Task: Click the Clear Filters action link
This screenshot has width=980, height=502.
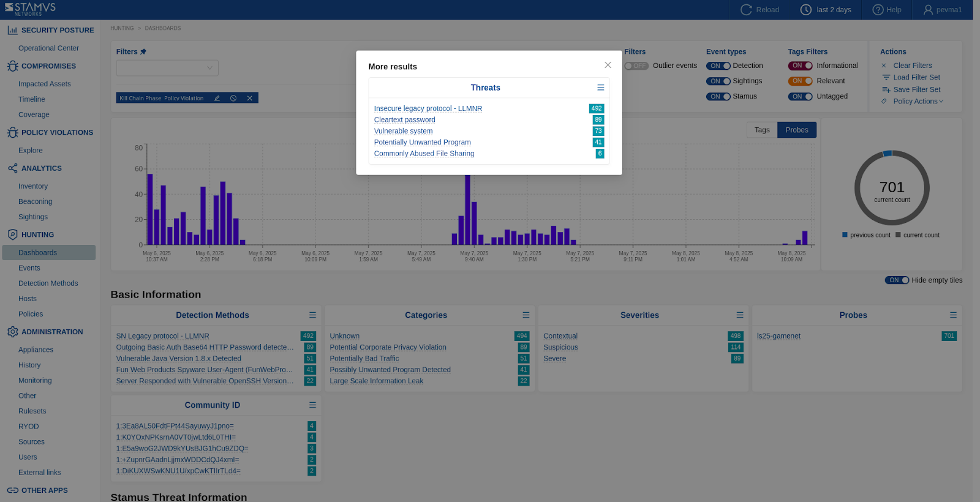Action: pos(912,66)
